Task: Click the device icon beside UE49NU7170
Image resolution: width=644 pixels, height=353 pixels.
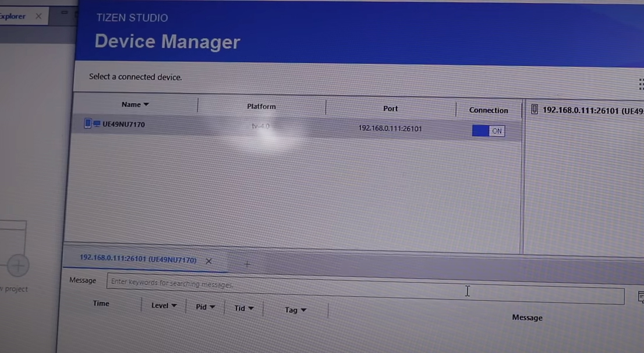Action: (x=92, y=123)
